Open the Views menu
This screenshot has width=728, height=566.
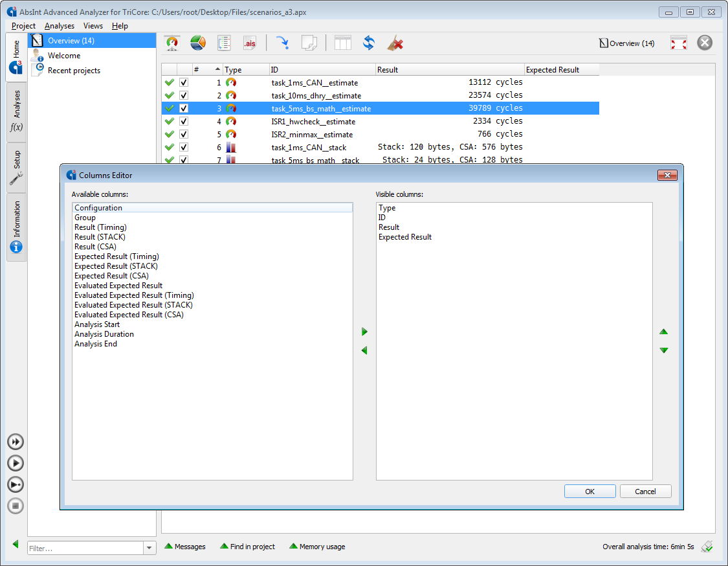tap(93, 26)
